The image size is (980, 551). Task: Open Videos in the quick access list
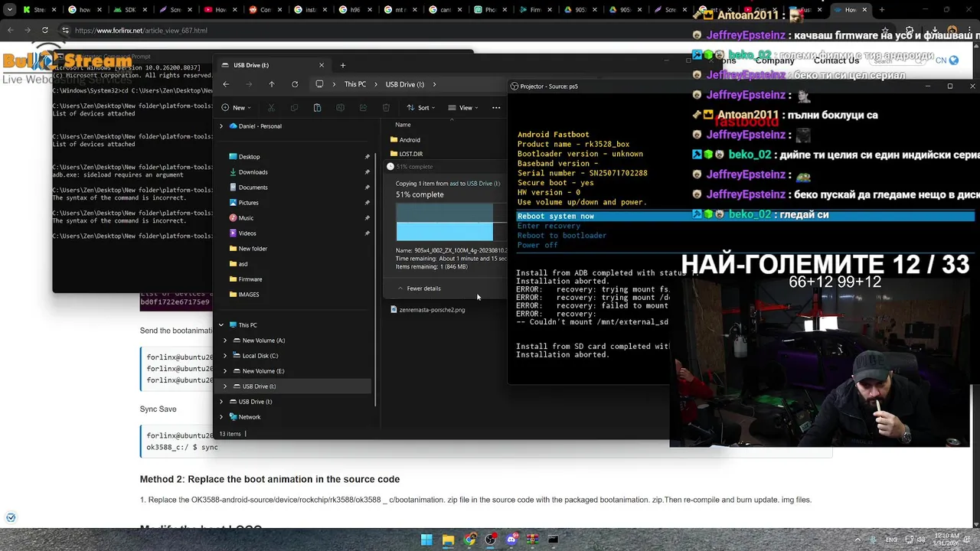247,233
